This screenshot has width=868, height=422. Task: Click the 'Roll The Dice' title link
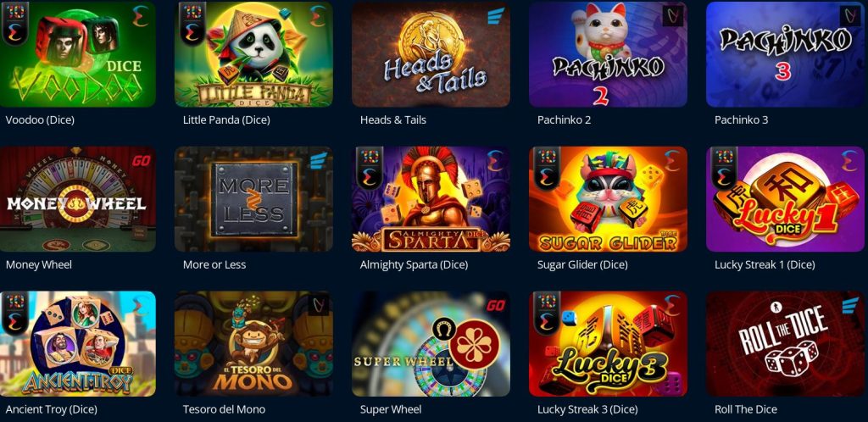pyautogui.click(x=746, y=410)
